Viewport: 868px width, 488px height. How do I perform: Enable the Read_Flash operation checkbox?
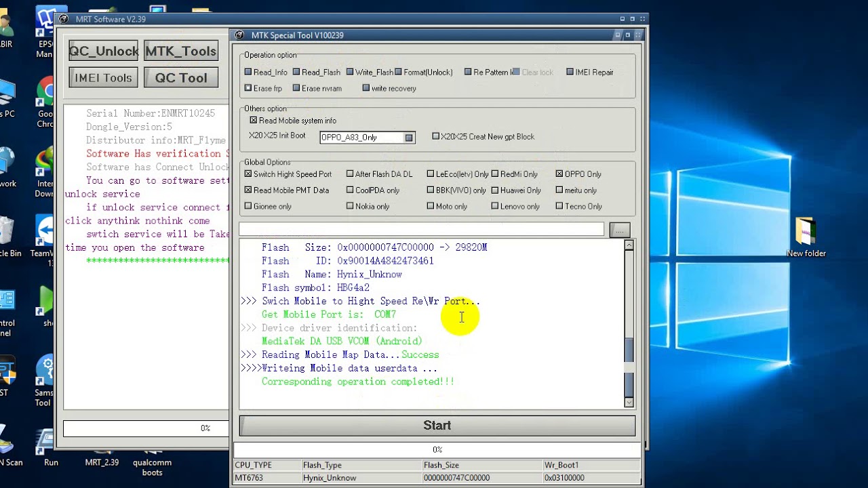coord(296,72)
